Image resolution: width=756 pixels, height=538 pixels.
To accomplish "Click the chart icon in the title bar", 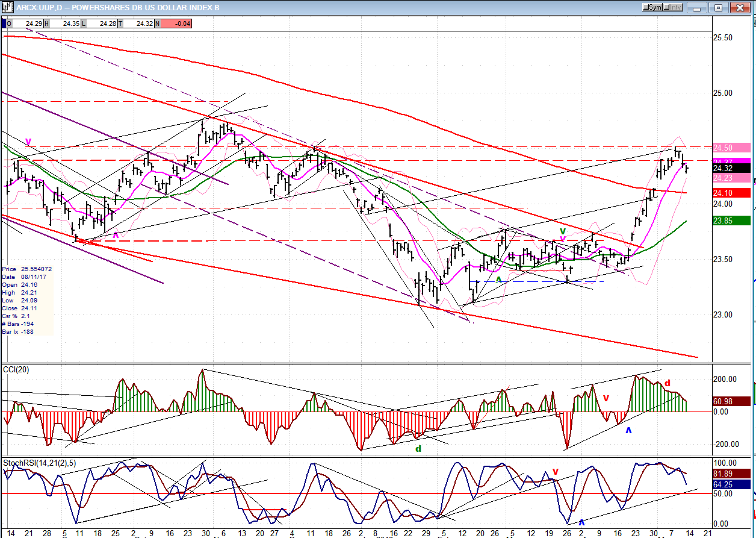I will [8, 8].
